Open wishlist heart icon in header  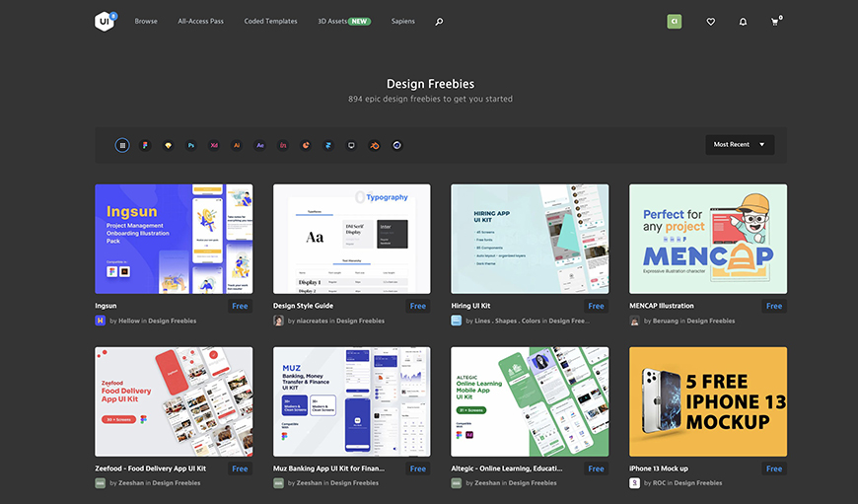pyautogui.click(x=711, y=22)
